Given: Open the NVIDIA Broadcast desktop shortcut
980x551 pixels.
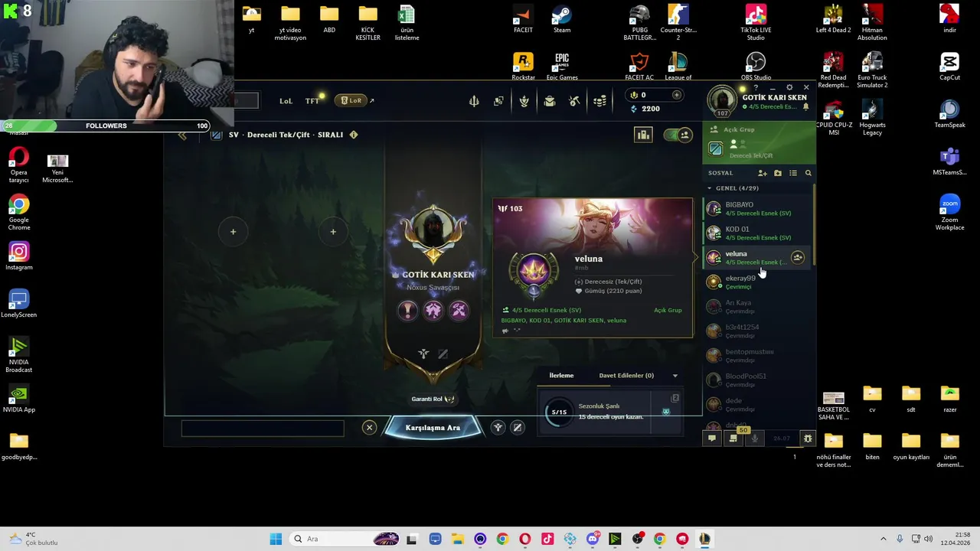Looking at the screenshot, I should tap(19, 354).
